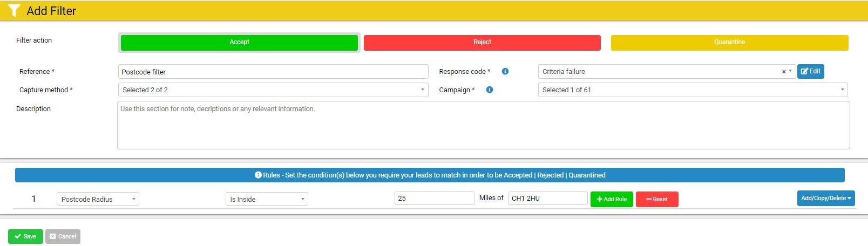This screenshot has height=246, width=868.
Task: Select the green Accept filter action
Action: coord(239,42)
